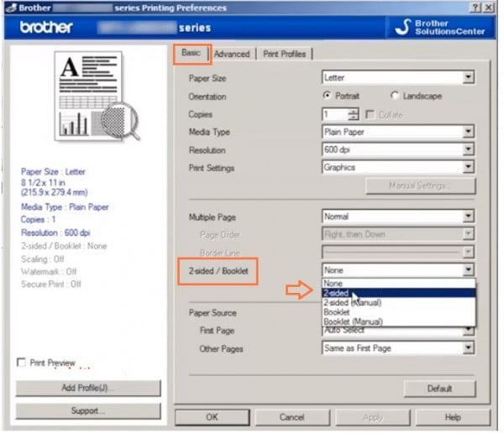Image resolution: width=504 pixels, height=433 pixels.
Task: Click the Default button
Action: coord(439,389)
